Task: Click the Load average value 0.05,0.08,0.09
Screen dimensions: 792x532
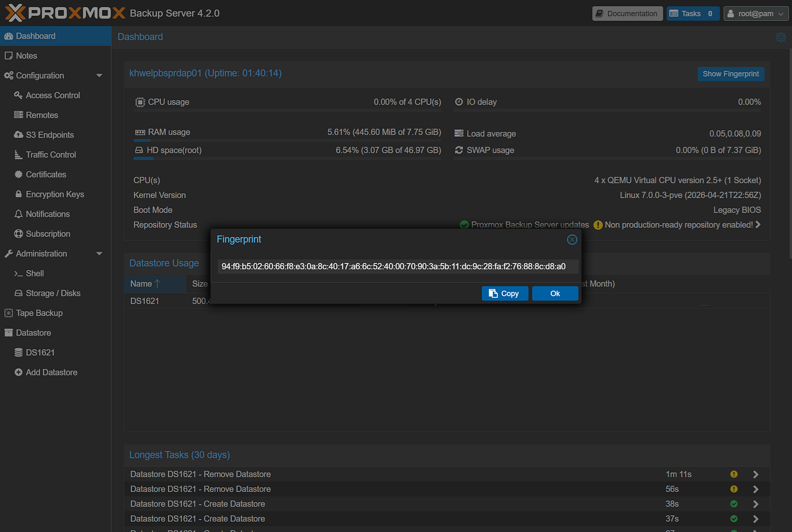Action: (x=735, y=133)
